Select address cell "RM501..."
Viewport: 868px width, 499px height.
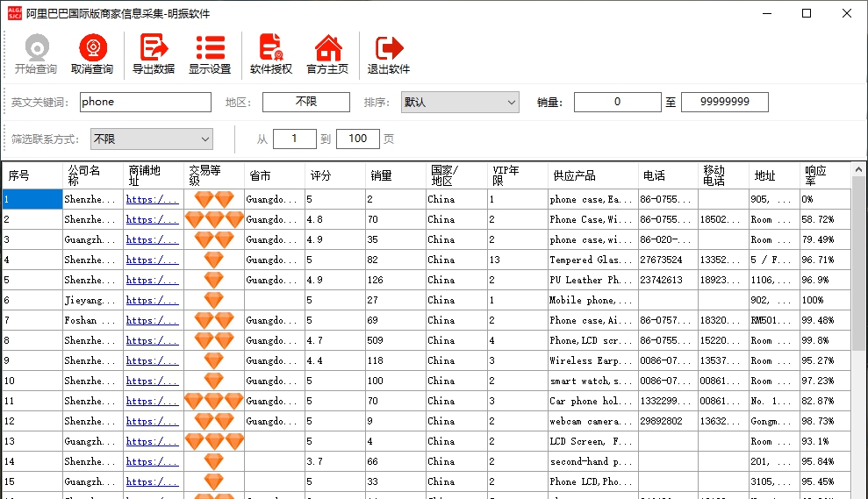(x=774, y=320)
